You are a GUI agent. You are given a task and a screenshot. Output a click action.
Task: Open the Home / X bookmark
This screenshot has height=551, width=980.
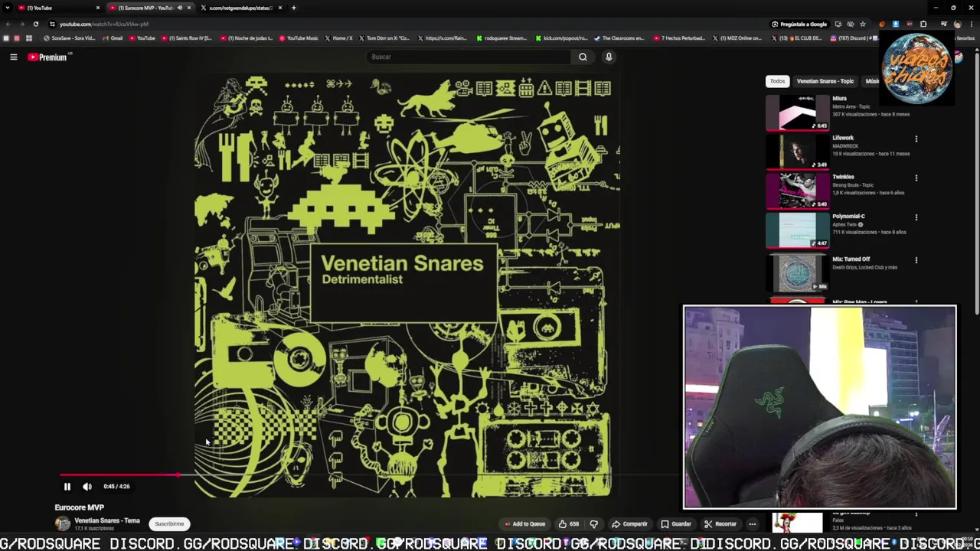[339, 38]
